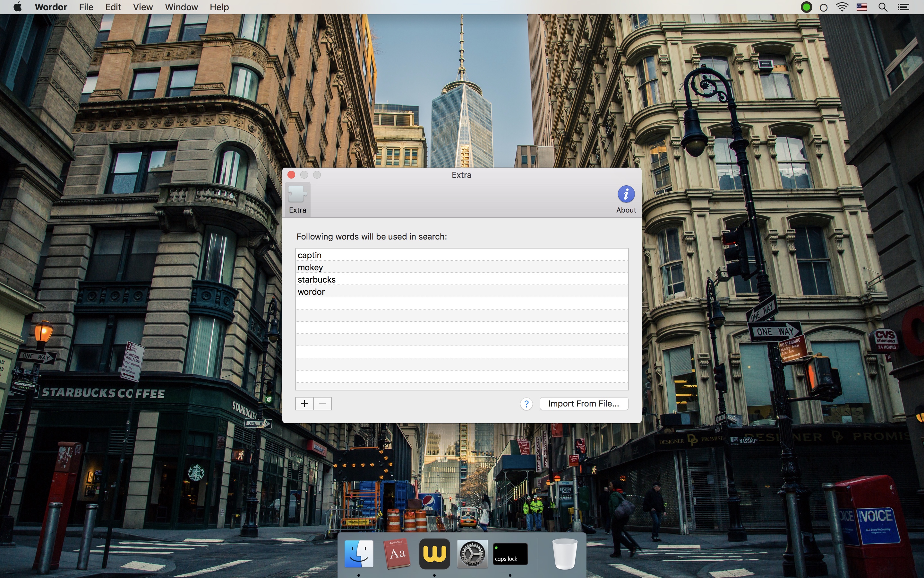Viewport: 924px width, 578px height.
Task: Close the Extra window with red button
Action: pos(291,175)
